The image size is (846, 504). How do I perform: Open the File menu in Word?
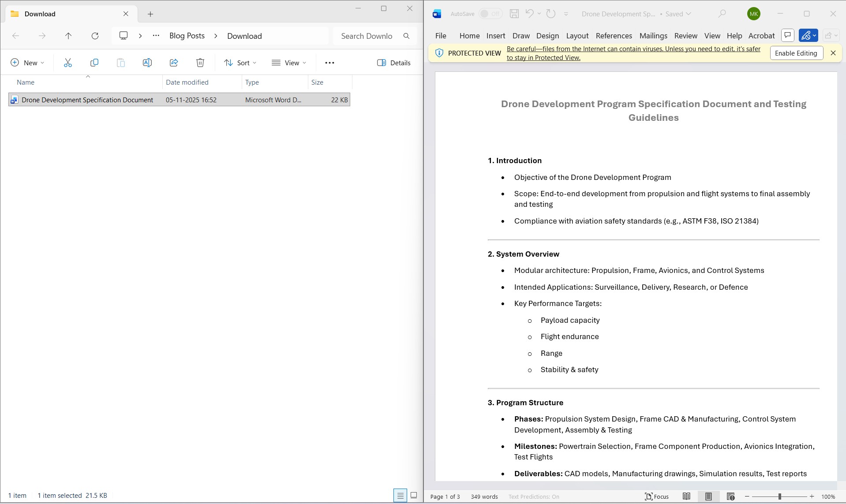[x=440, y=36]
